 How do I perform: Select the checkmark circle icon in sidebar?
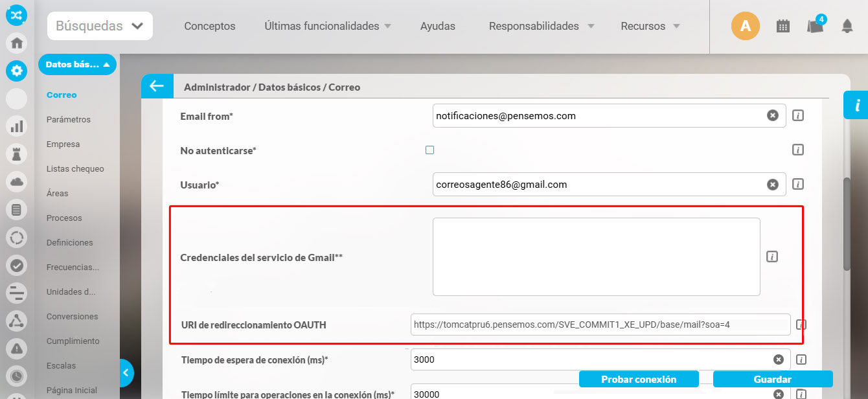pos(16,265)
